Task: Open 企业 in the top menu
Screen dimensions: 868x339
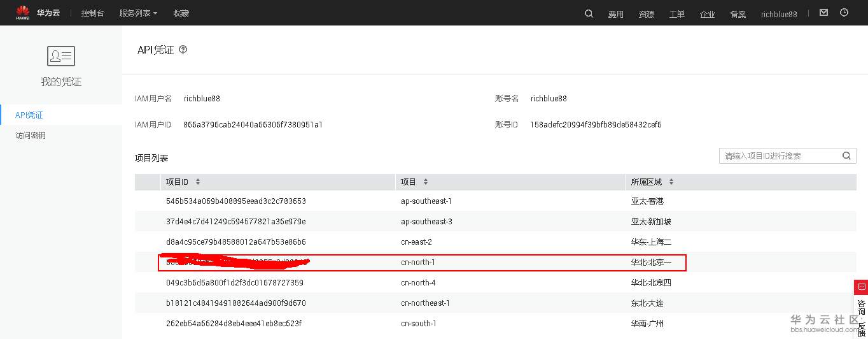Action: pyautogui.click(x=708, y=14)
